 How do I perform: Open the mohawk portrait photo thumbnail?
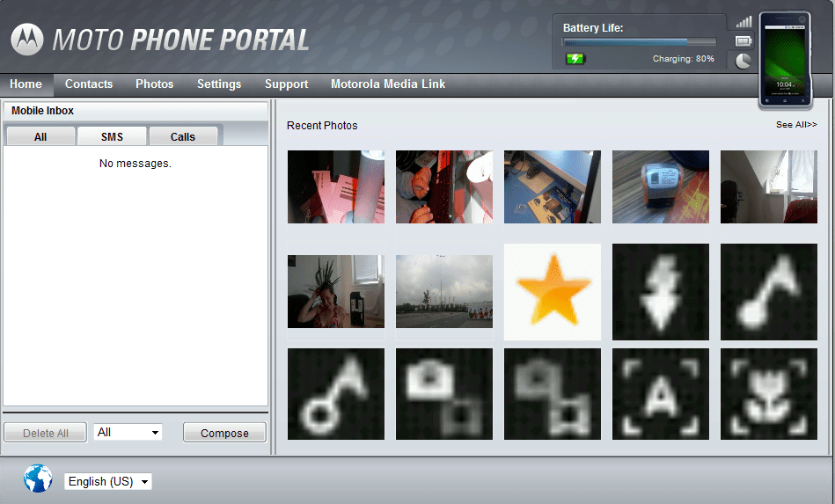[335, 292]
